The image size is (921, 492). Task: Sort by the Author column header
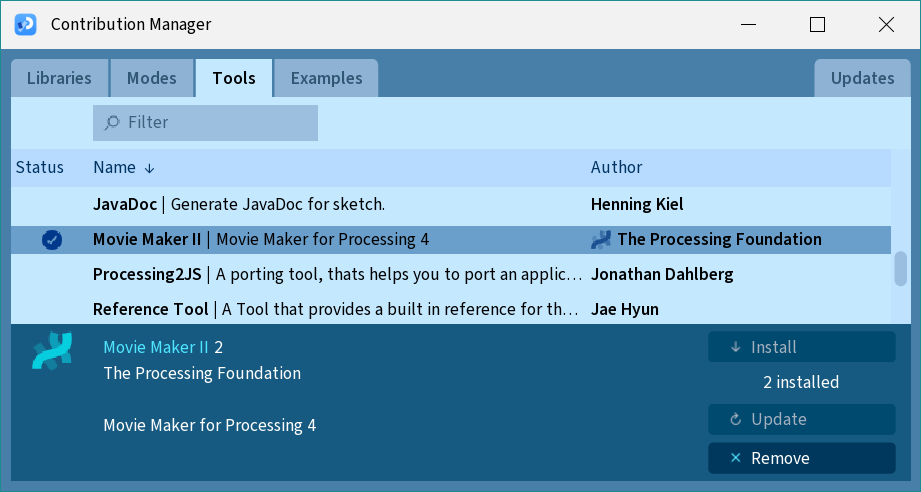616,167
